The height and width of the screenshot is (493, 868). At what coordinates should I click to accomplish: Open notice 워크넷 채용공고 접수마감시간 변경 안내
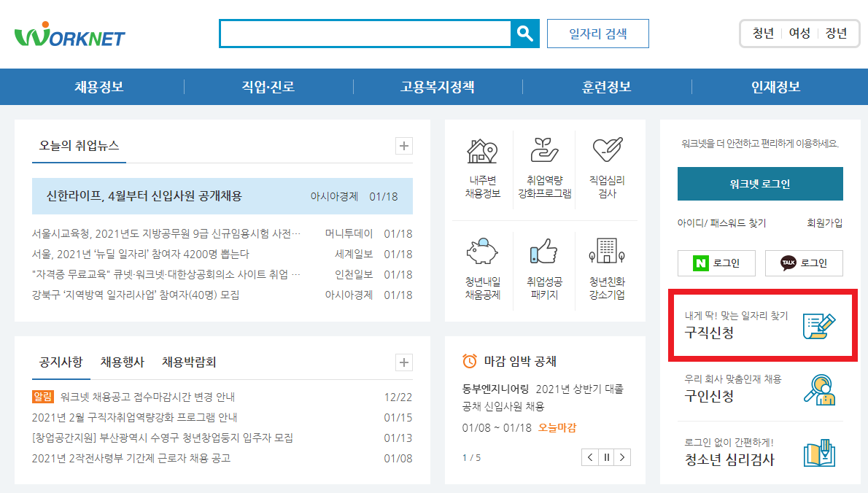point(147,397)
